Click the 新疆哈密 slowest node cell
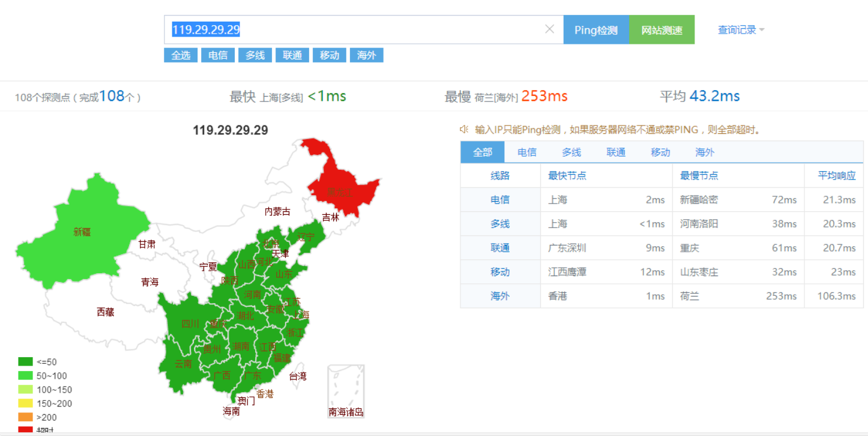Image resolution: width=868 pixels, height=437 pixels. pyautogui.click(x=699, y=200)
